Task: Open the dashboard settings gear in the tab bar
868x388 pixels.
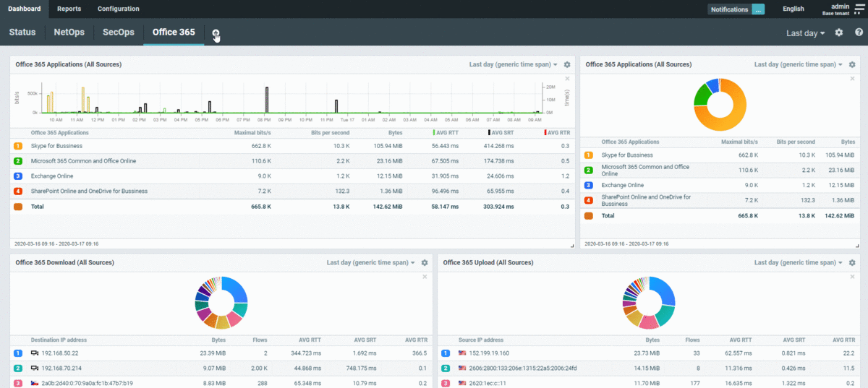Action: 839,33
